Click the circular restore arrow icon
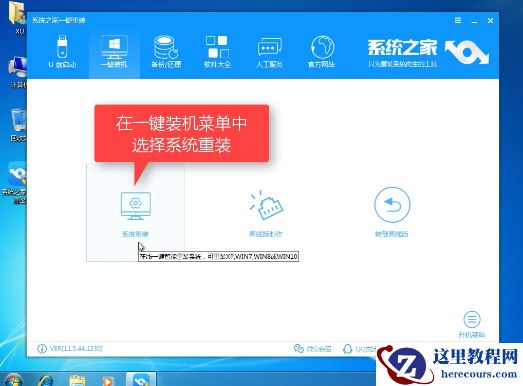 click(x=392, y=205)
